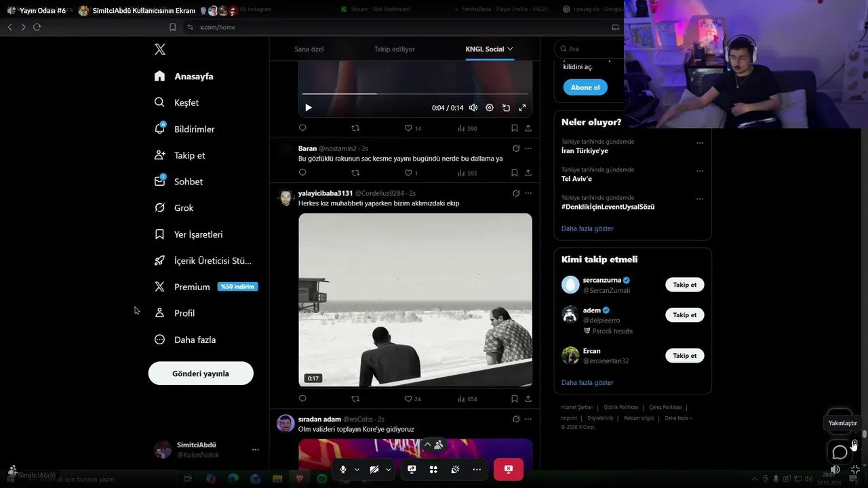Open more options for Tel Aviv'e trend
This screenshot has height=488, width=868.
pos(700,171)
